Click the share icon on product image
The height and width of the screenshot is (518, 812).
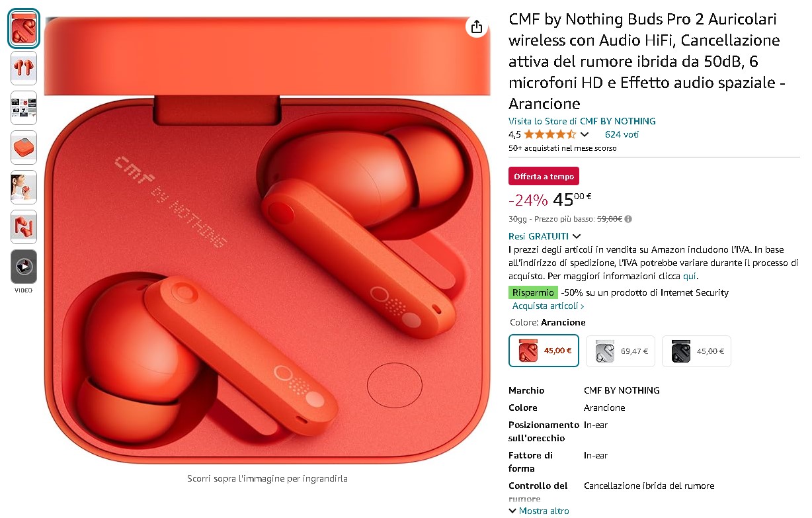pos(477,27)
